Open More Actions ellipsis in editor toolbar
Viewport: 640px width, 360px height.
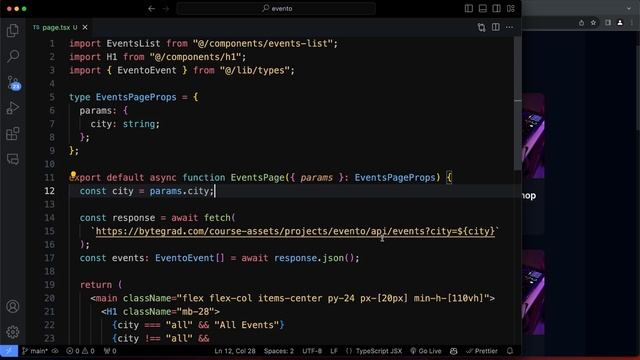pos(509,27)
